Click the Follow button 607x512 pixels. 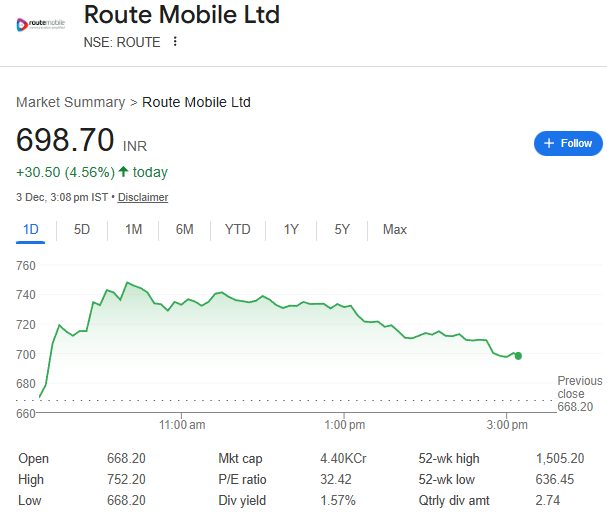tap(568, 143)
